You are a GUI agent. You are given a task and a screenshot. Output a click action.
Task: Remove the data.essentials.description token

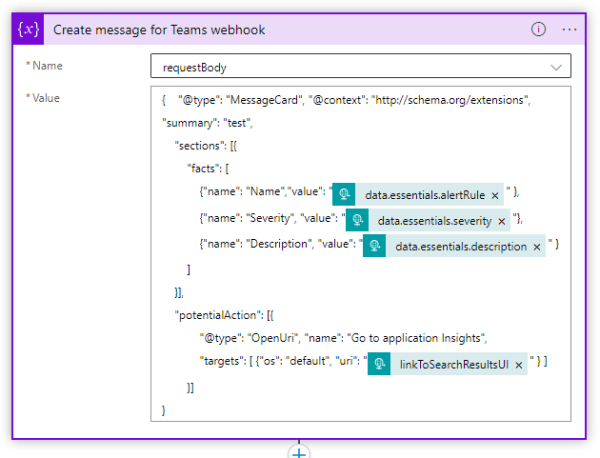point(537,247)
